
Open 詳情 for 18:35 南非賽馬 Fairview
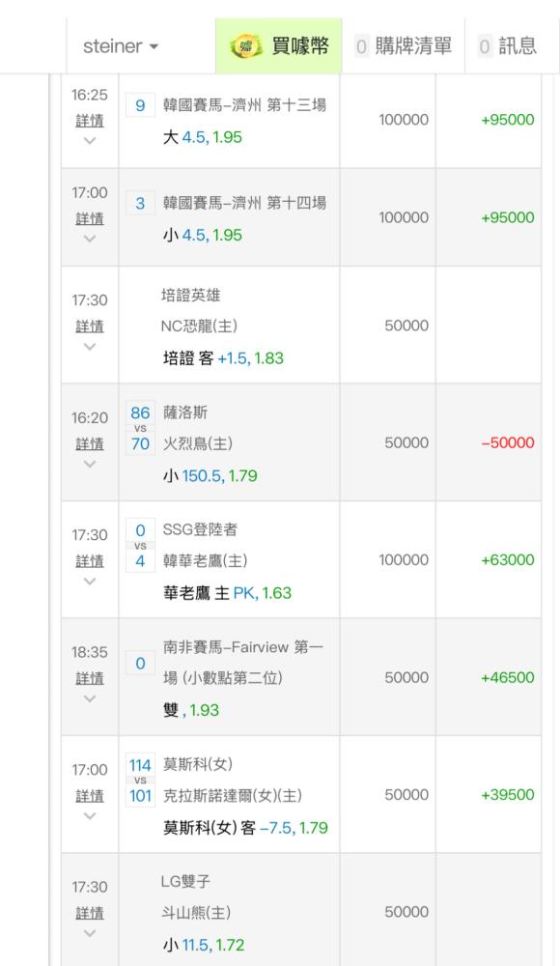tap(90, 678)
